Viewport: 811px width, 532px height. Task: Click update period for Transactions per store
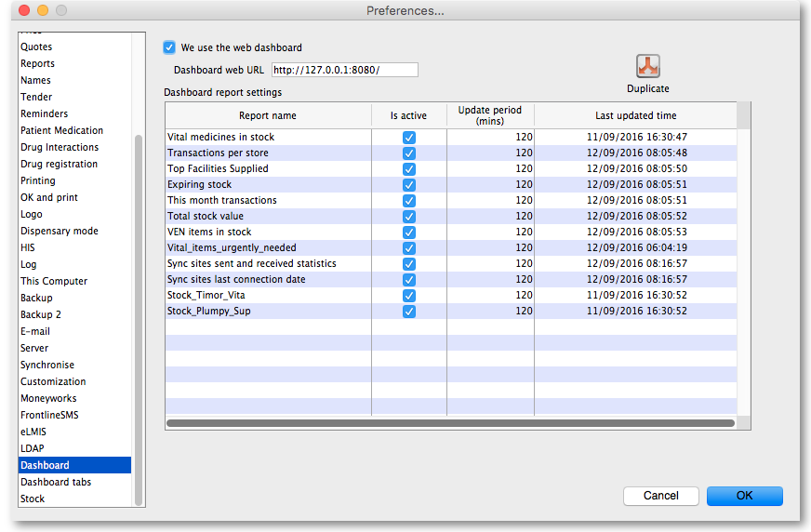point(490,153)
